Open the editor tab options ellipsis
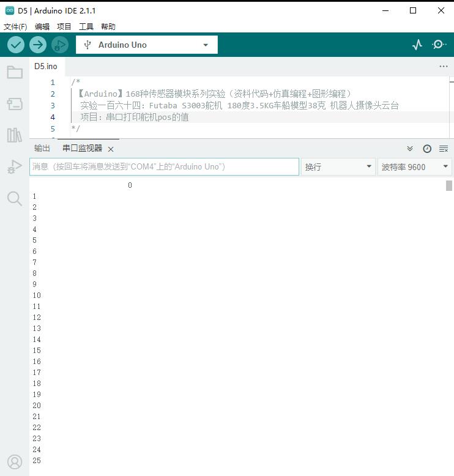Screen dimensions: 454x476 [444, 66]
